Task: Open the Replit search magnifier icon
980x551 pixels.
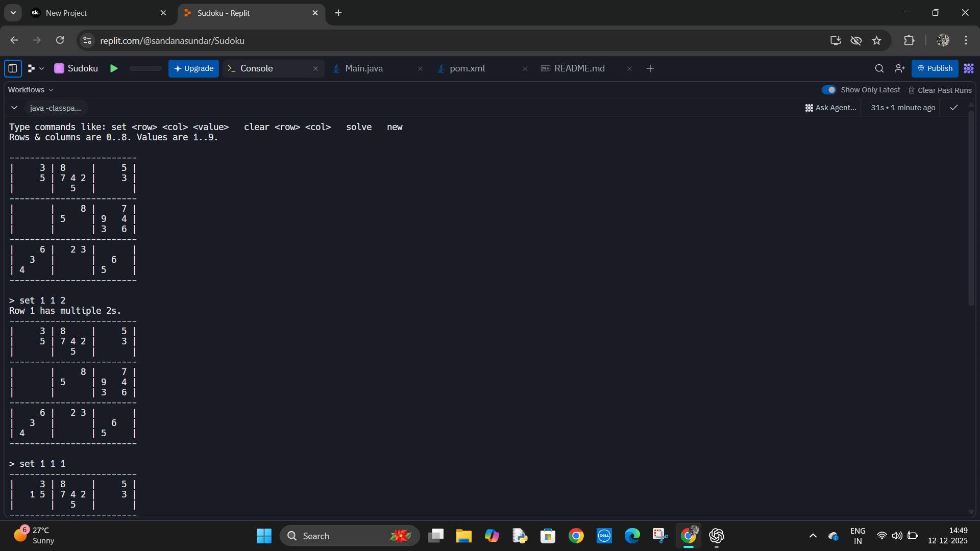Action: 879,68
